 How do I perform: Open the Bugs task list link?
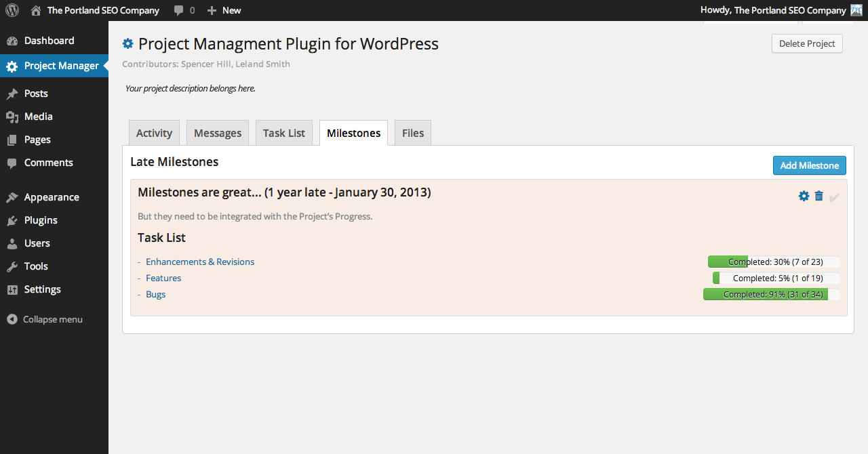[155, 294]
